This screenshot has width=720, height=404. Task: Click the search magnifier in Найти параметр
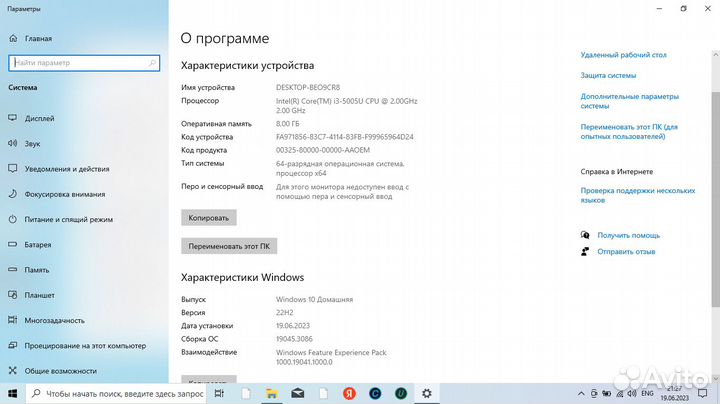point(152,63)
